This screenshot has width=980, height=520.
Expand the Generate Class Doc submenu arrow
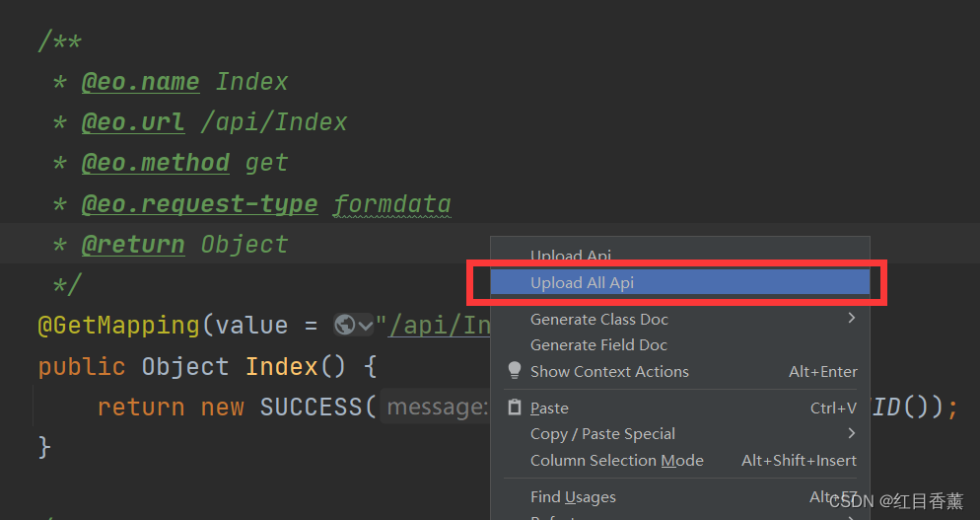pos(851,318)
